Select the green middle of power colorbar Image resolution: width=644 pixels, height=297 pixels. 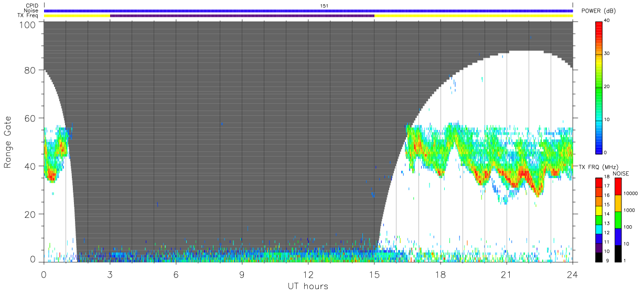(599, 86)
